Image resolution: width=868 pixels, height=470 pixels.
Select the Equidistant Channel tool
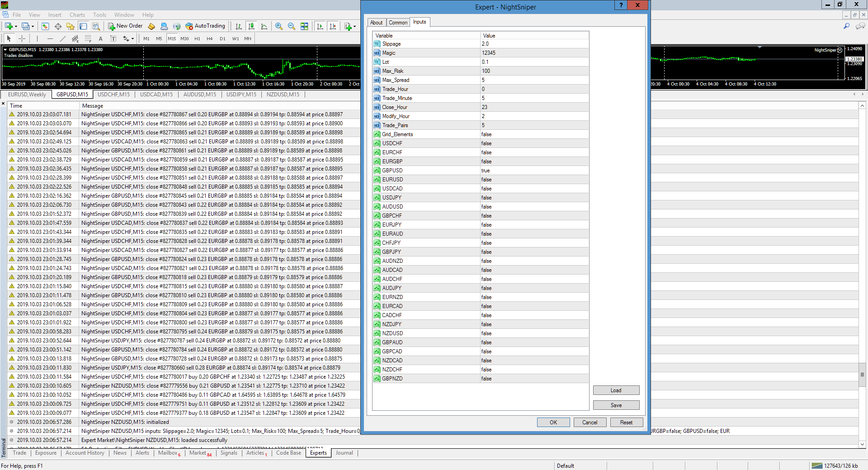75,38
